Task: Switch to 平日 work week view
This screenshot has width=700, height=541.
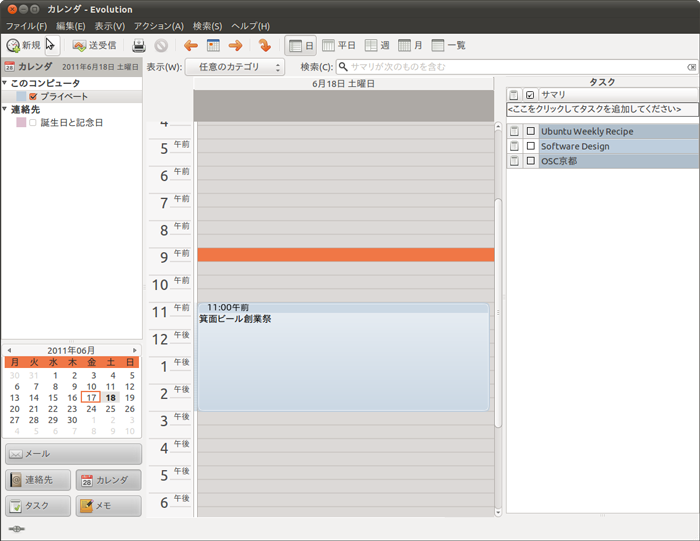Action: coord(339,45)
